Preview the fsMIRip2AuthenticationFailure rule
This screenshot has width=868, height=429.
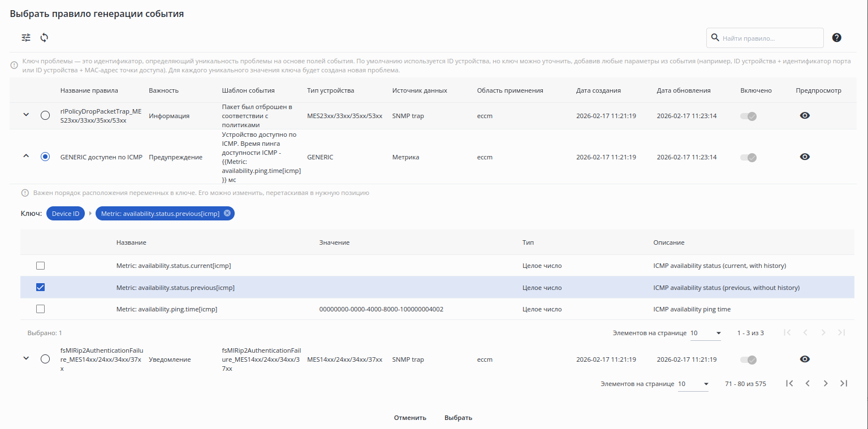[805, 359]
